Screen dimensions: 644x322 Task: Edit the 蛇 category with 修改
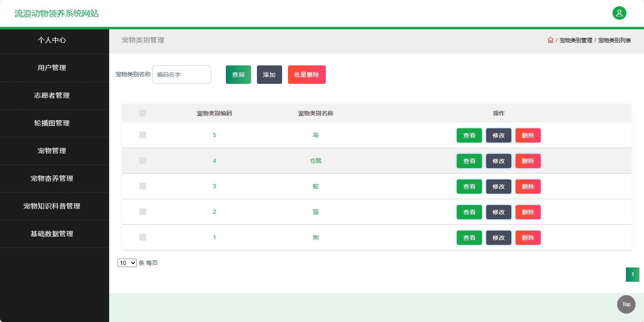[499, 187]
